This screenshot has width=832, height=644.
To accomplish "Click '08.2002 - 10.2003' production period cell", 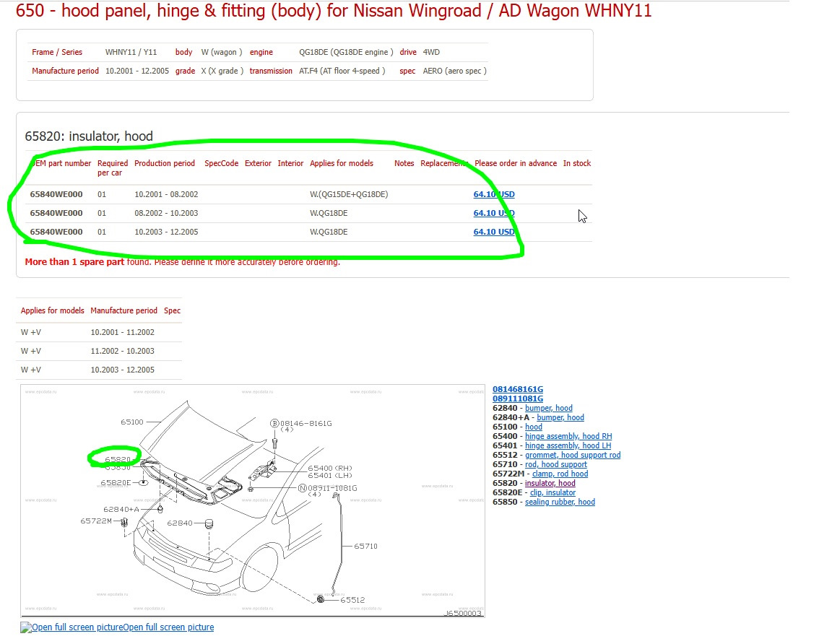I will click(166, 213).
